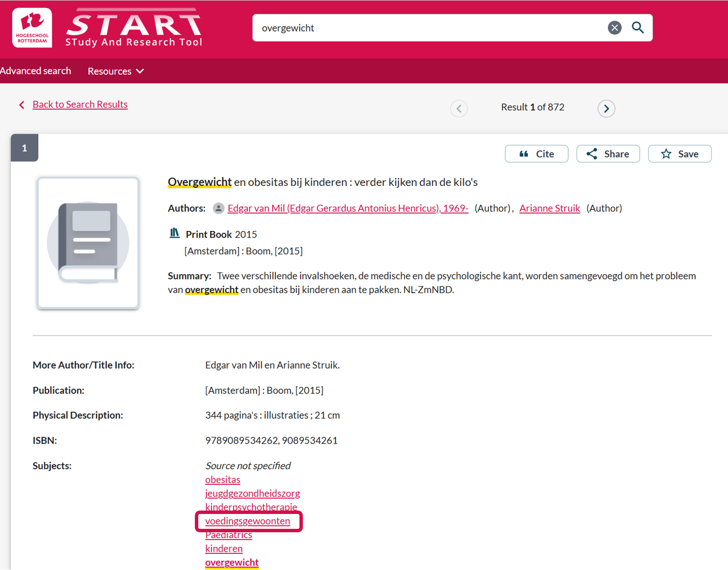728x570 pixels.
Task: Click the Hogeschool Rotterdam logo
Action: (32, 27)
